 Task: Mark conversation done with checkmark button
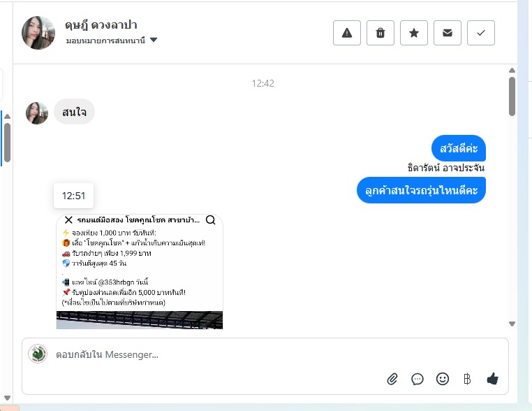coord(481,33)
